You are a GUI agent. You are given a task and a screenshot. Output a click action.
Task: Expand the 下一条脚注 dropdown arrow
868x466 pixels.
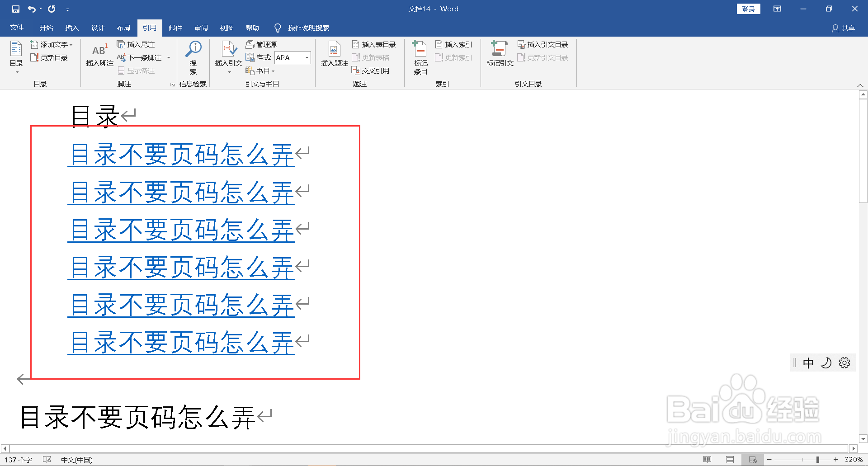[x=169, y=57]
